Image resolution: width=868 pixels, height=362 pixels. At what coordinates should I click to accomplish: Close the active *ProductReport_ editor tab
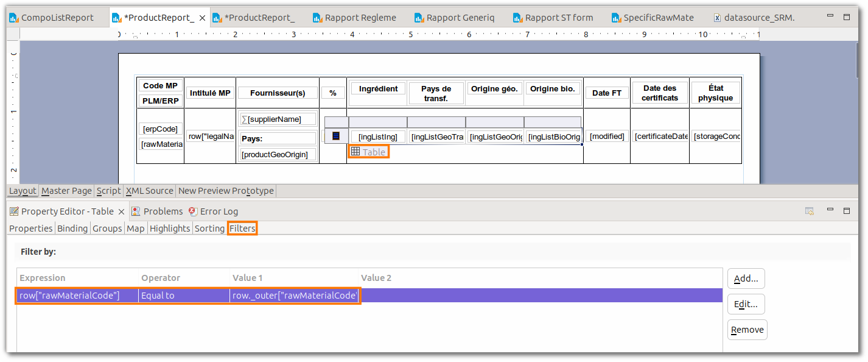click(203, 18)
